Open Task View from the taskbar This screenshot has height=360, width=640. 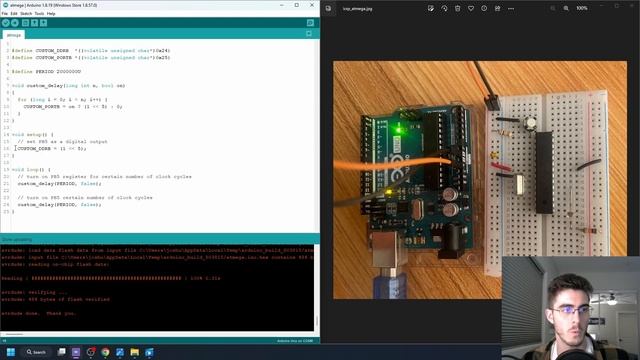tap(62, 352)
